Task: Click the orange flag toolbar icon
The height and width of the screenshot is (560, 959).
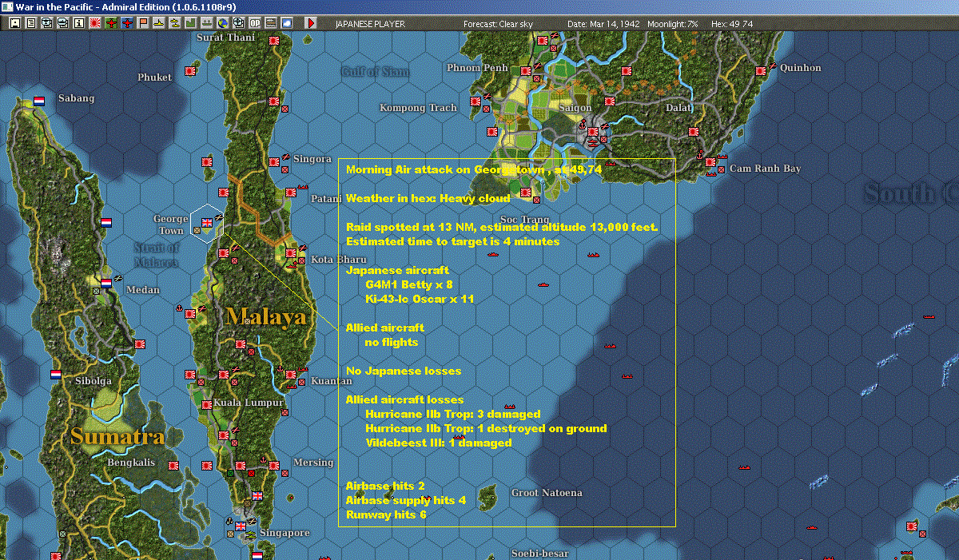Action: click(143, 23)
